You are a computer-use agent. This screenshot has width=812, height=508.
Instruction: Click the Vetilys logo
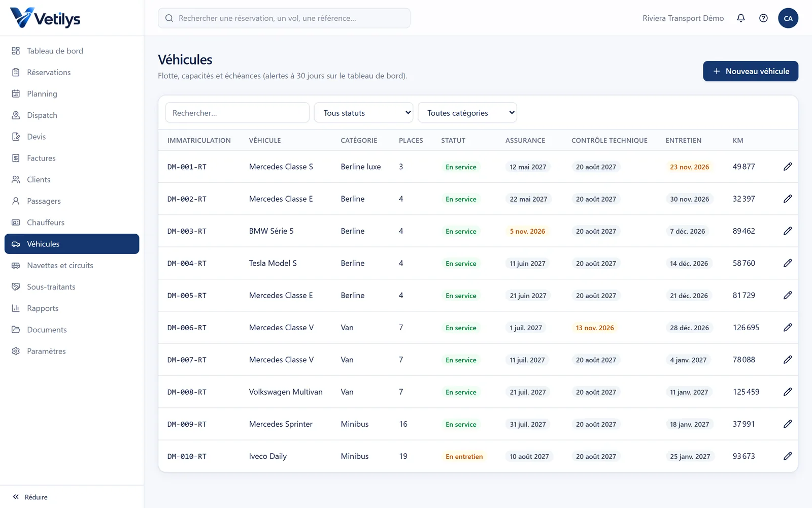click(45, 18)
